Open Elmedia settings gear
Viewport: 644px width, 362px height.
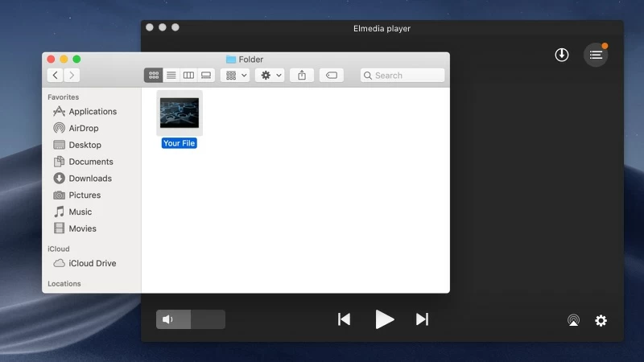point(601,320)
